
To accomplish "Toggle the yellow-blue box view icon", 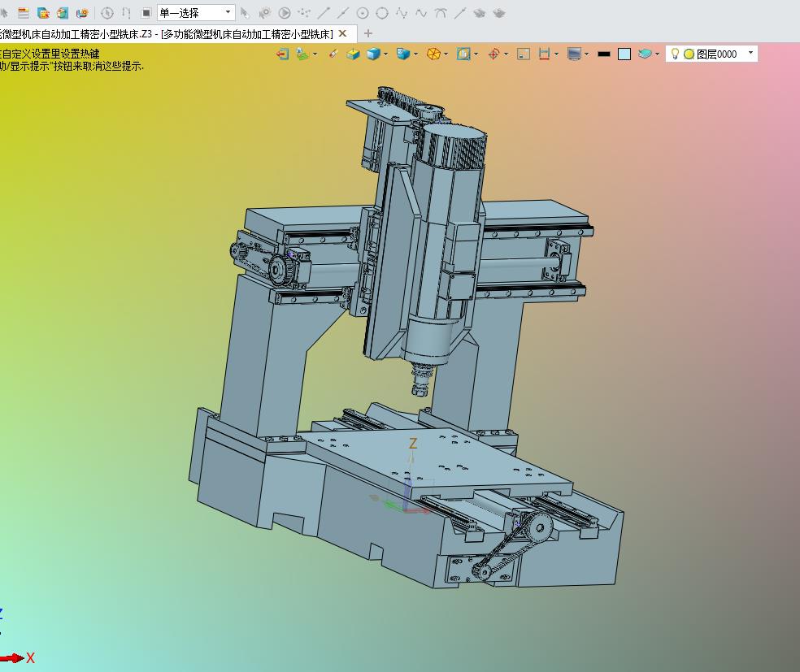I will click(353, 54).
